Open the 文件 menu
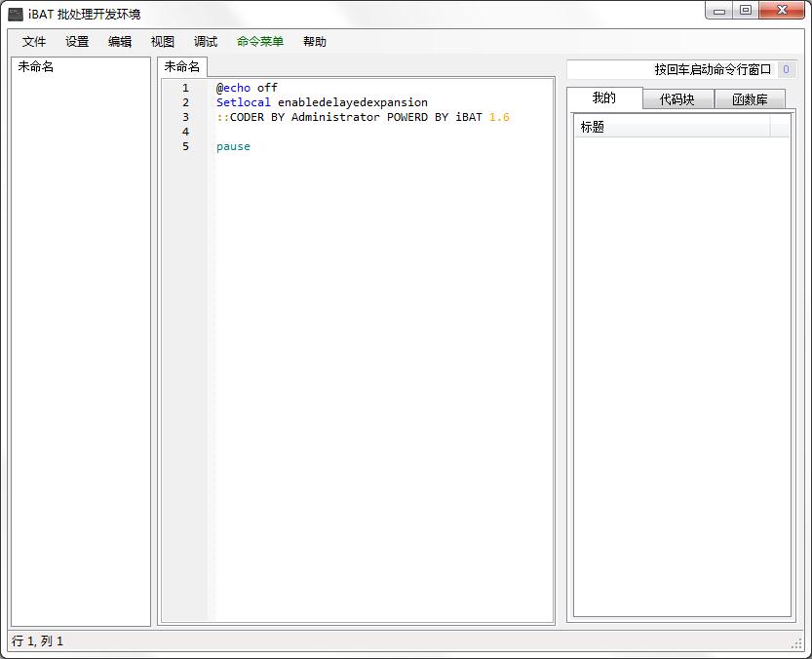The width and height of the screenshot is (812, 659). (x=34, y=42)
